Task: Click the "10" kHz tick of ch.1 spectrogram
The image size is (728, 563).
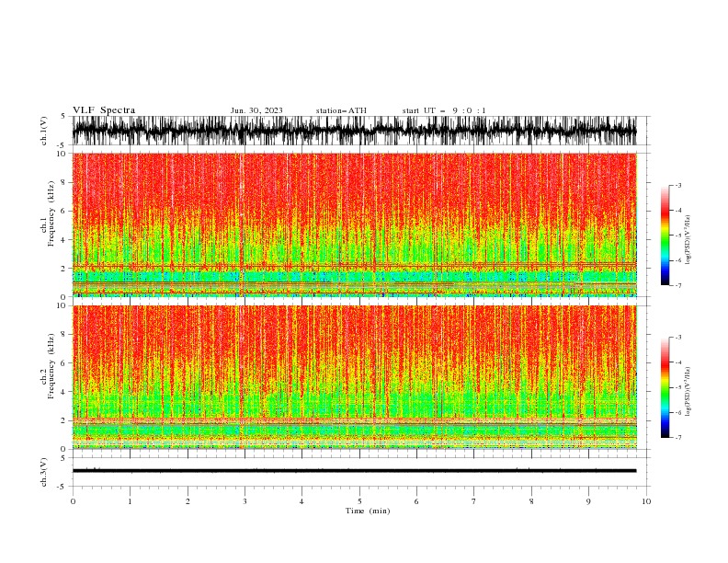Action: [x=62, y=154]
